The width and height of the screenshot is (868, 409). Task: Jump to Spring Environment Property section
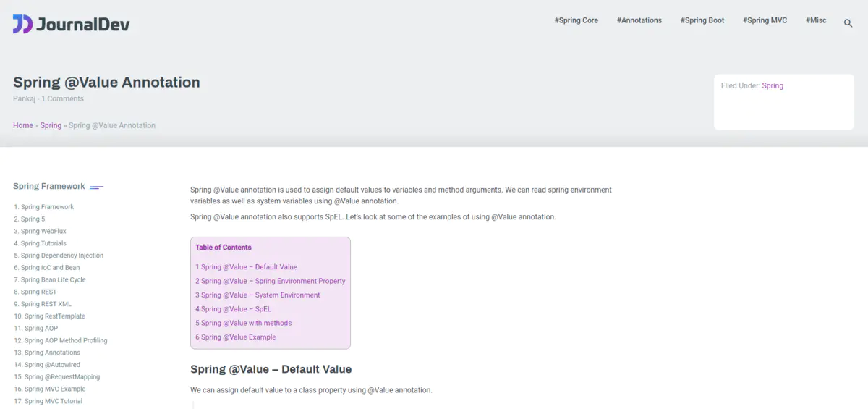point(271,281)
